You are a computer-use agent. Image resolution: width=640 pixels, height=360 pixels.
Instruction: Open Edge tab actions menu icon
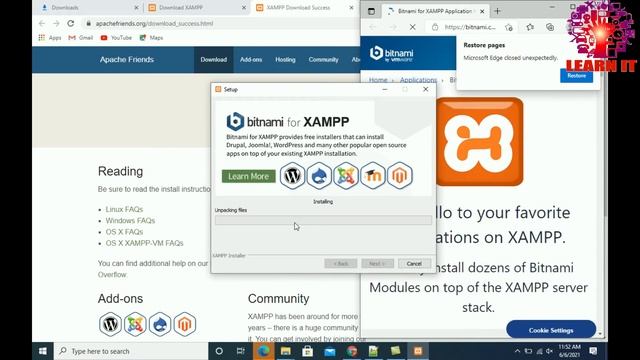tap(371, 11)
